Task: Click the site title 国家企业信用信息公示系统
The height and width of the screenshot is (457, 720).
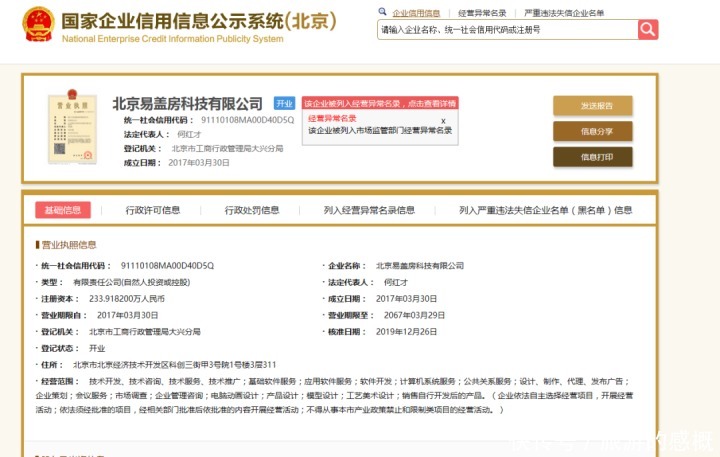Action: 199,21
